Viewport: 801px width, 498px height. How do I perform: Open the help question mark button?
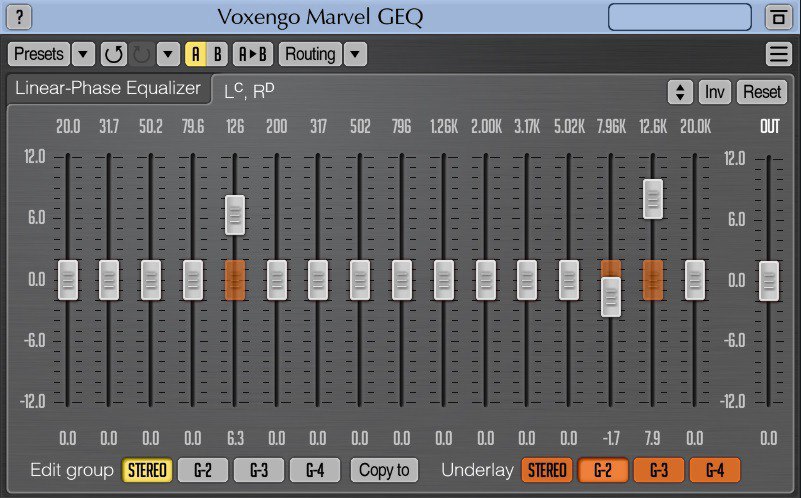(x=19, y=17)
